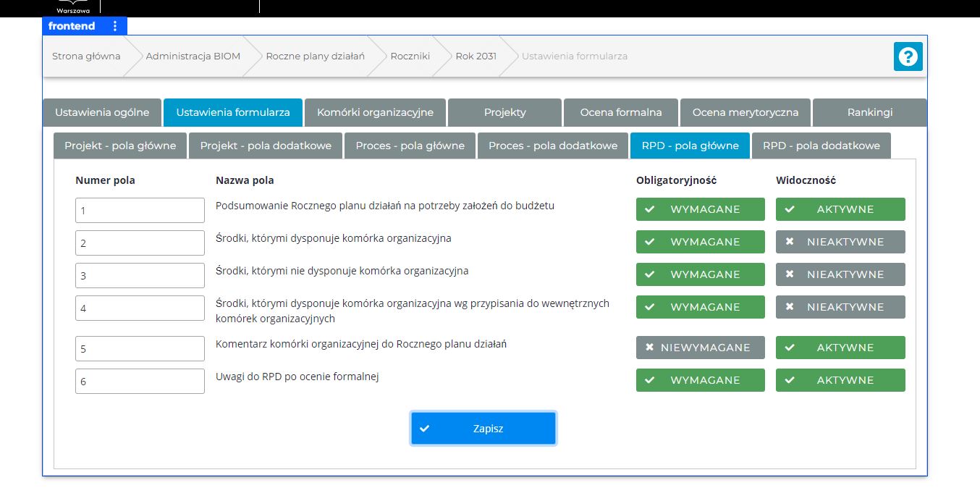
Task: Disable visibility for field 6 Uwagi do RPD
Action: coord(840,380)
